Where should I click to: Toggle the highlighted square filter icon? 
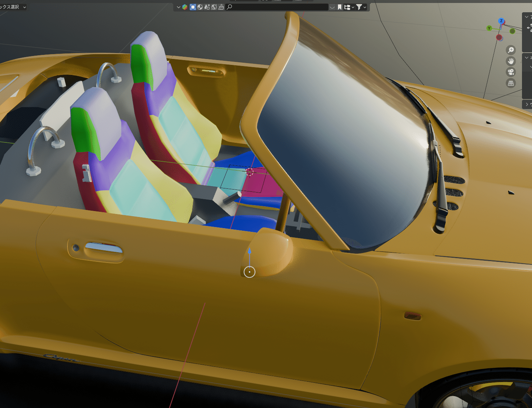[x=193, y=7]
